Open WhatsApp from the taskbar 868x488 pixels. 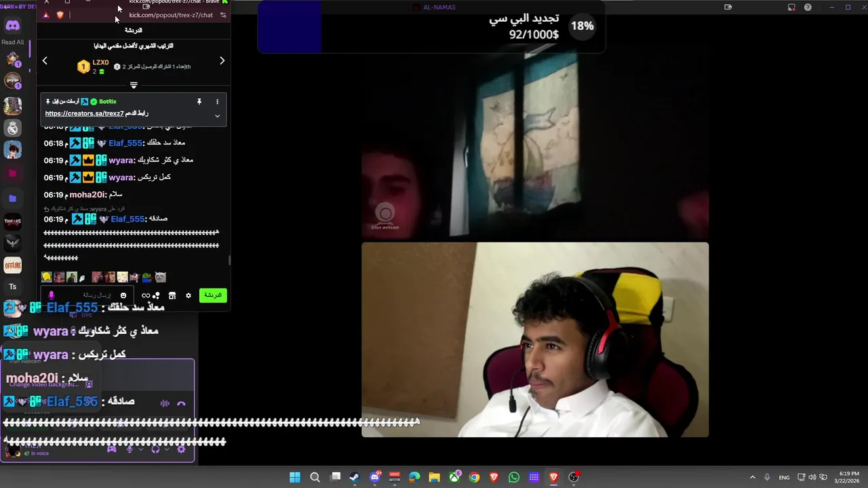point(514,477)
